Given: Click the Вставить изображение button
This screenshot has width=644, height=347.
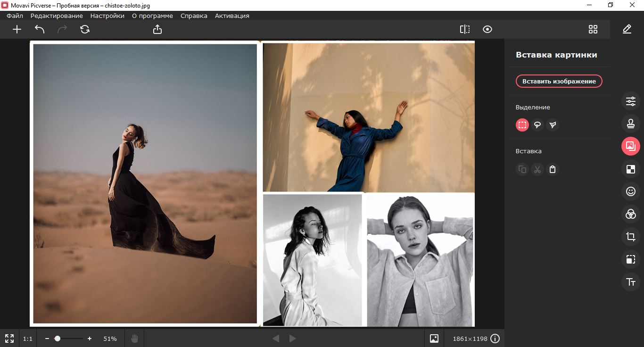Looking at the screenshot, I should [x=559, y=81].
